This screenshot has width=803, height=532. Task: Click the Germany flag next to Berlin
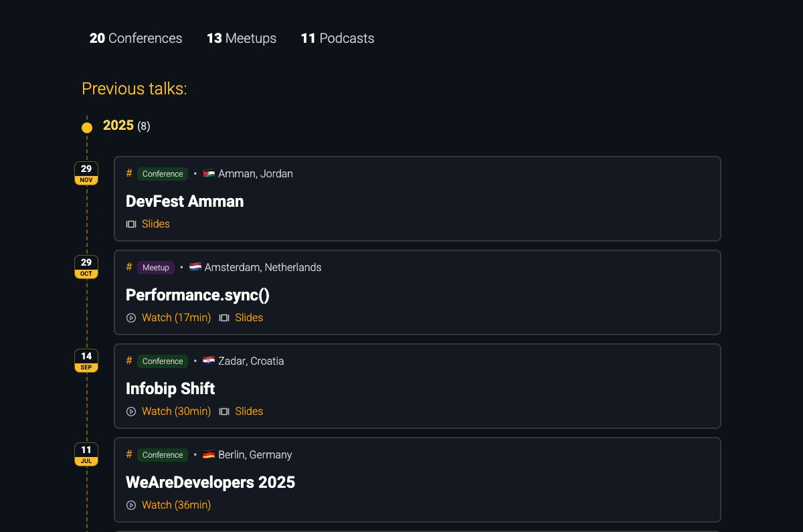[x=209, y=454]
